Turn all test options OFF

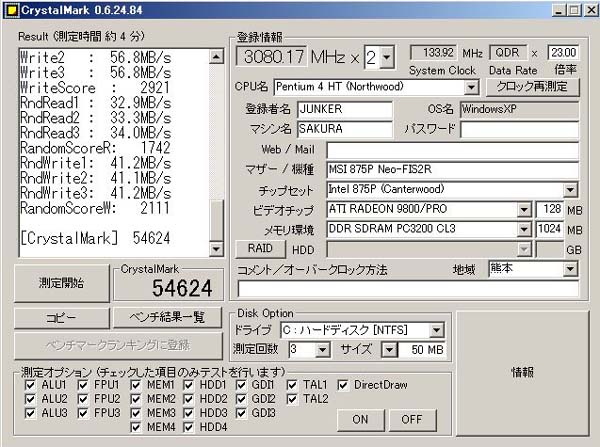412,419
